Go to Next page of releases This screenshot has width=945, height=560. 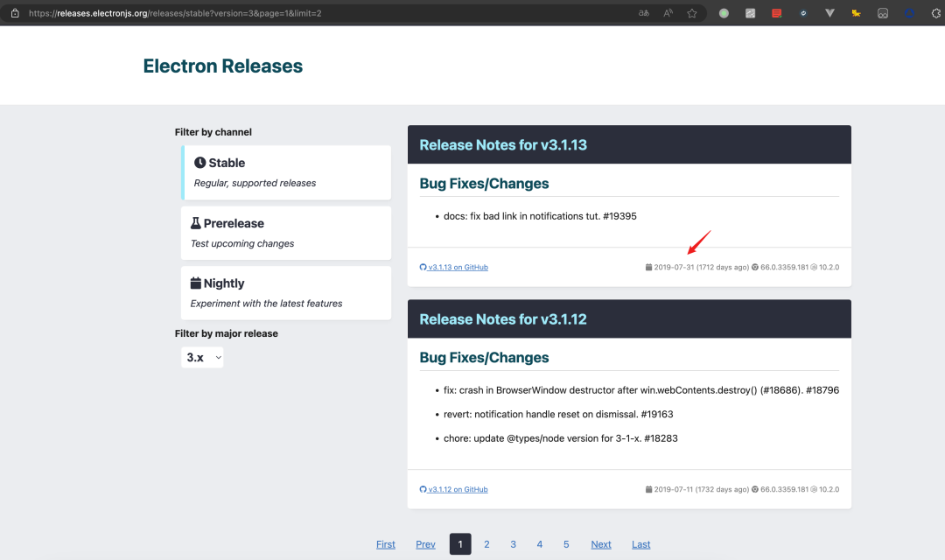pos(601,544)
